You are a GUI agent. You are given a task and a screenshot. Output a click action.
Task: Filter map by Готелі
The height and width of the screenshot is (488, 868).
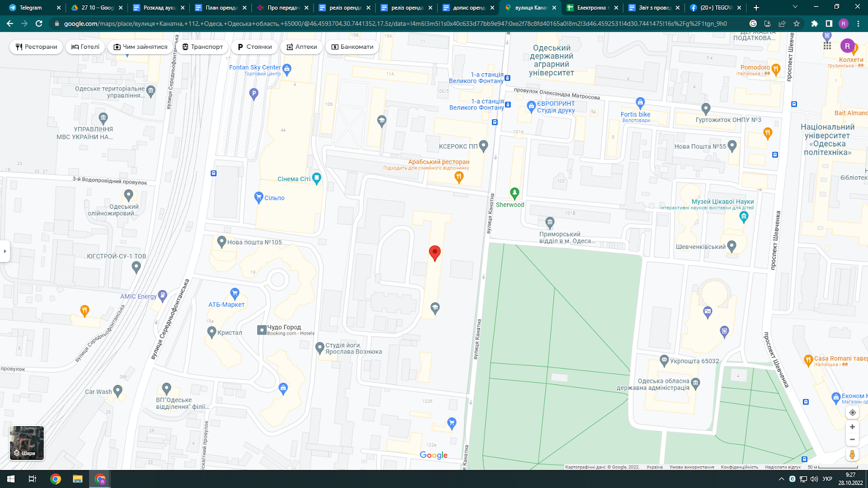(x=85, y=47)
